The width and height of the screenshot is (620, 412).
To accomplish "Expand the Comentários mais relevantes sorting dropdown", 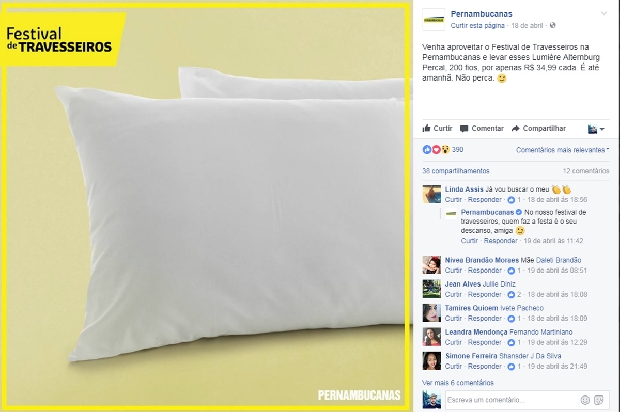I will tap(562, 150).
